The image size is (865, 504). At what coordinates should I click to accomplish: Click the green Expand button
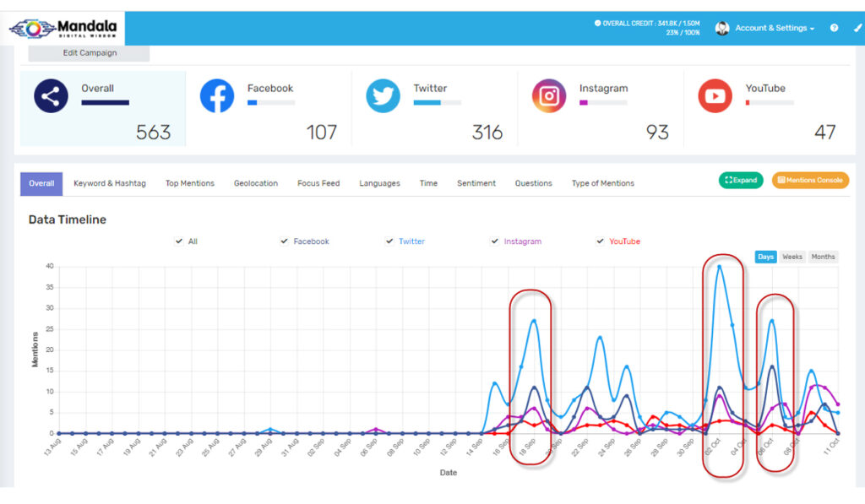click(741, 181)
